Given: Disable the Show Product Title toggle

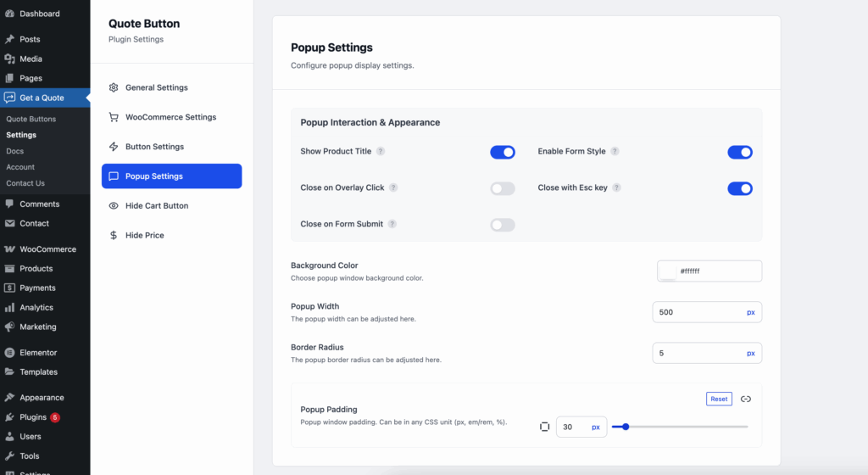Looking at the screenshot, I should click(502, 153).
